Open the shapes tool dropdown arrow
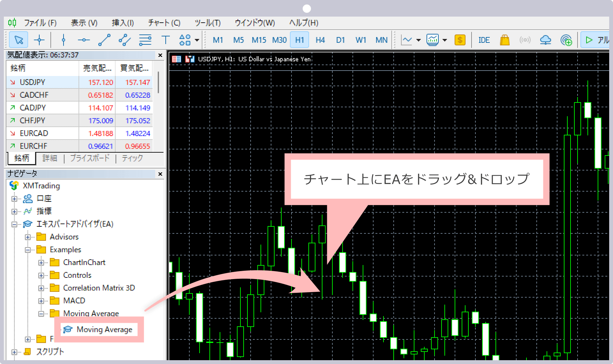This screenshot has height=364, width=613. pos(197,40)
